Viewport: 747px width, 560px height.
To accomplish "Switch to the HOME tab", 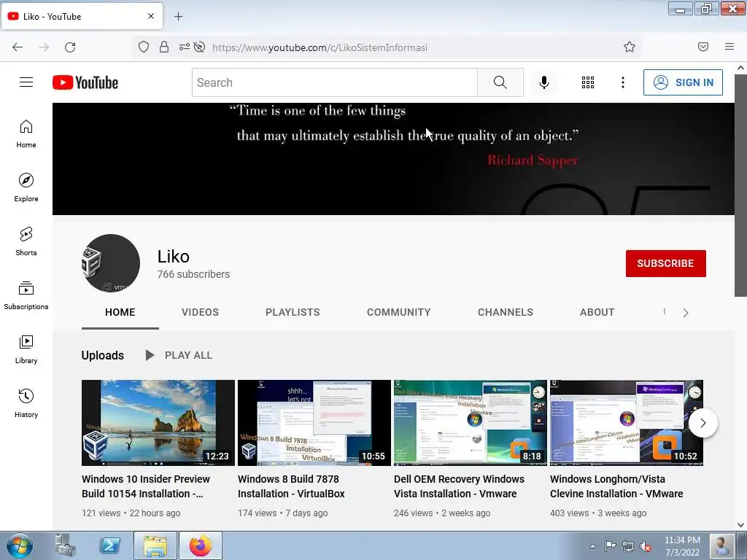I will coord(120,312).
